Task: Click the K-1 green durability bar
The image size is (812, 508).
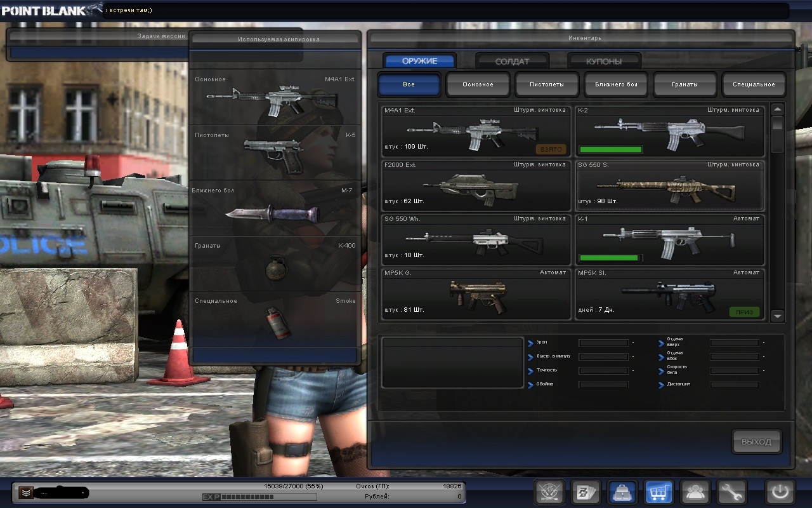Action: (x=610, y=258)
